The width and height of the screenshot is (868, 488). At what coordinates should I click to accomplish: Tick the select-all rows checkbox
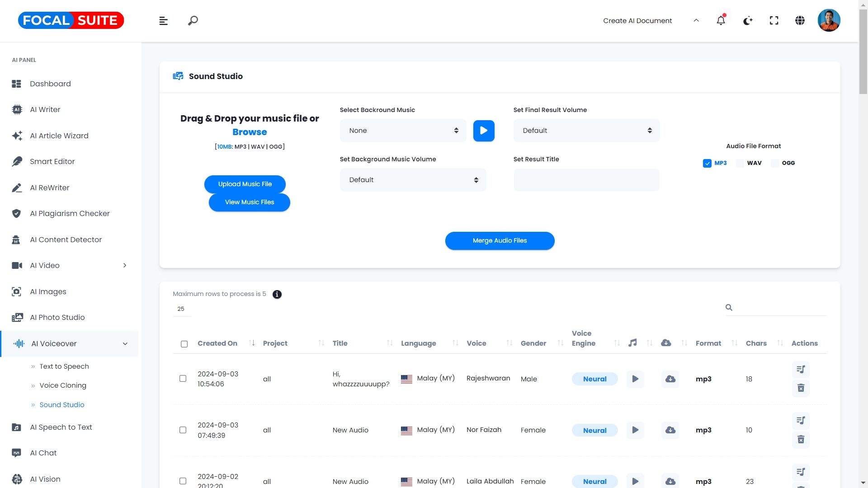click(x=184, y=344)
